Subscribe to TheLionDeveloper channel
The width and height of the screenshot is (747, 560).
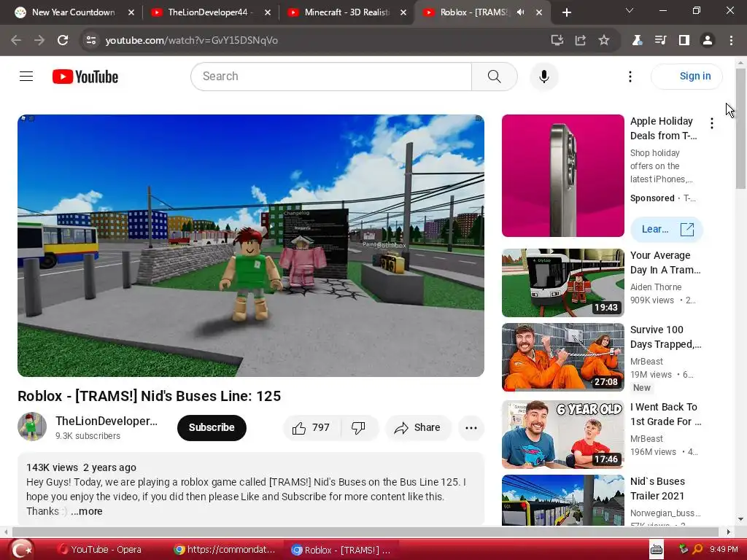(212, 427)
